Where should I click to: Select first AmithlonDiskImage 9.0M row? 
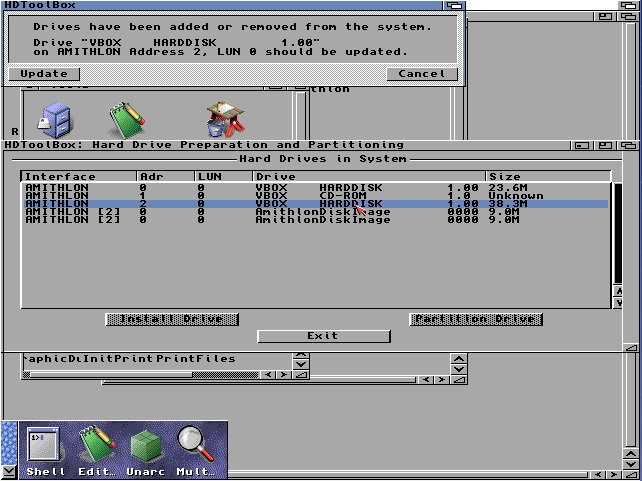[x=316, y=212]
